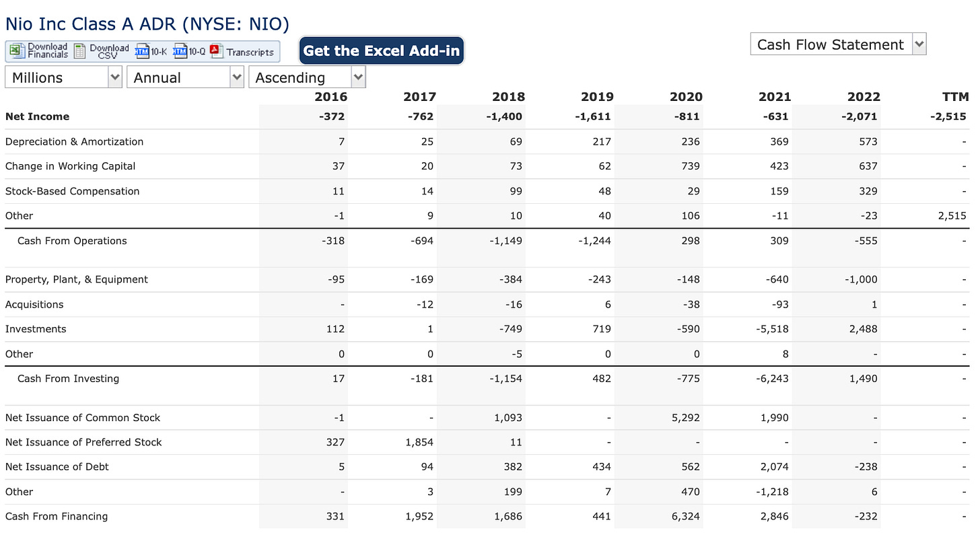Click 2022 Investments value 2,488
The height and width of the screenshot is (551, 980).
(x=862, y=329)
